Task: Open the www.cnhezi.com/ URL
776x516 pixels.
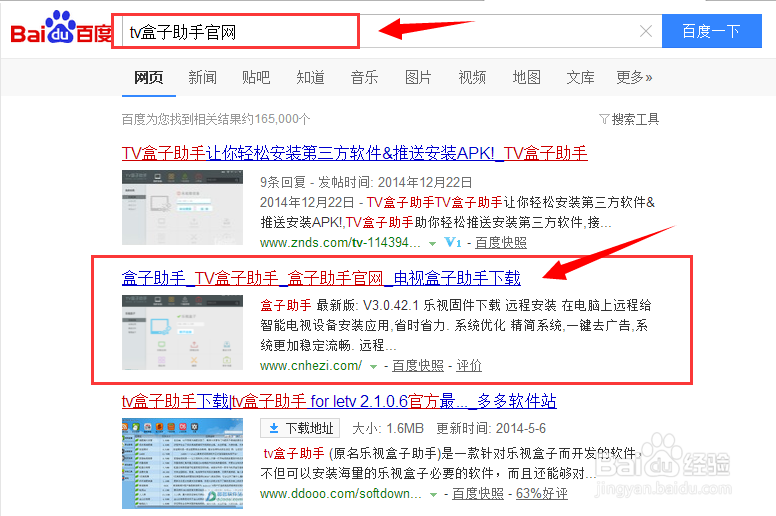Action: (x=311, y=366)
